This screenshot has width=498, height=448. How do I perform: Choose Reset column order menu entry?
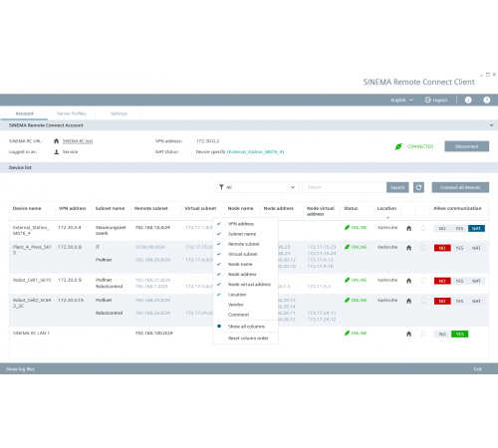pyautogui.click(x=245, y=338)
